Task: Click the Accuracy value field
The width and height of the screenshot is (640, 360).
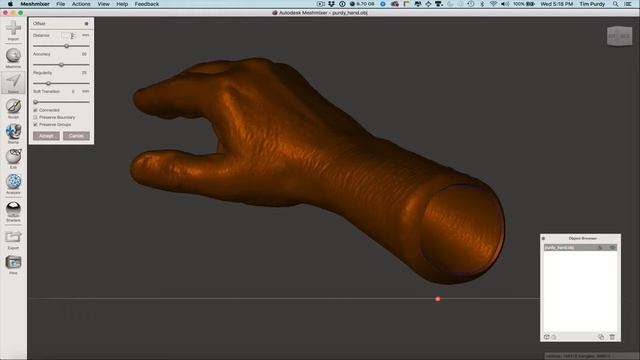Action: 84,54
